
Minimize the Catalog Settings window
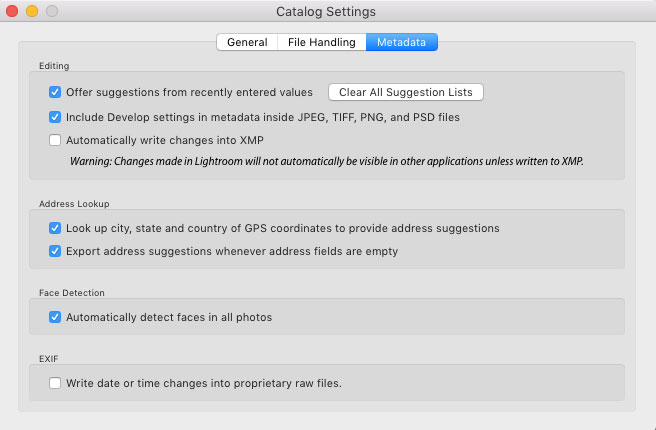click(32, 11)
